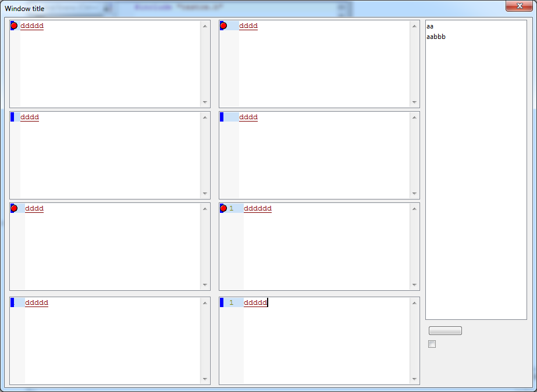537x392 pixels.
Task: Click blue marker in bottom-right editor margin
Action: (222, 302)
